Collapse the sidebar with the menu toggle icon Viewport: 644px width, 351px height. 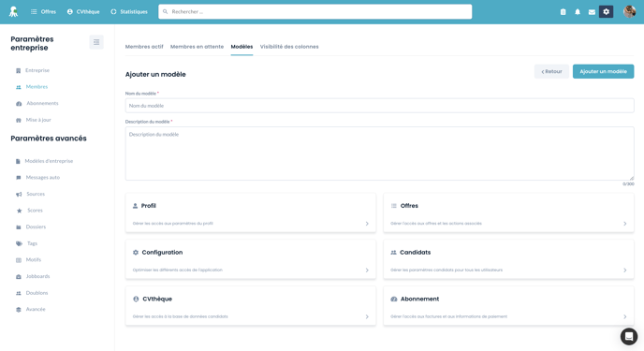pyautogui.click(x=96, y=42)
